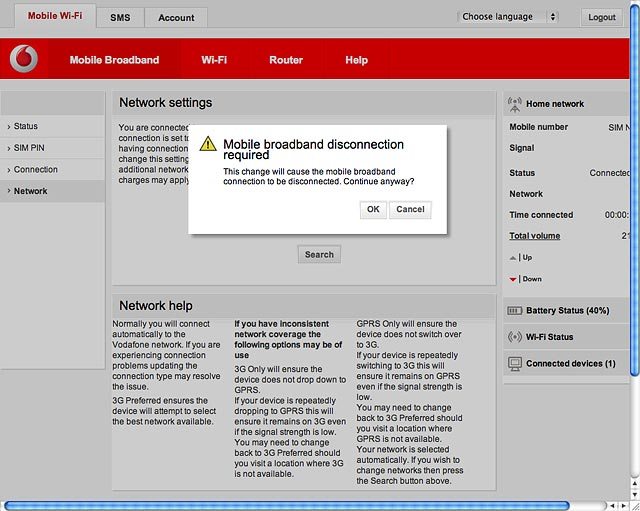The width and height of the screenshot is (640, 511).
Task: Click the Time connected label
Action: (x=541, y=215)
